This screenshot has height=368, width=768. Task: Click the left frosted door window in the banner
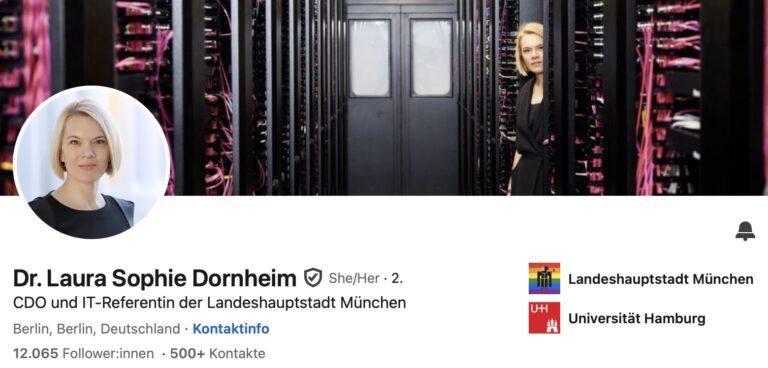click(370, 58)
